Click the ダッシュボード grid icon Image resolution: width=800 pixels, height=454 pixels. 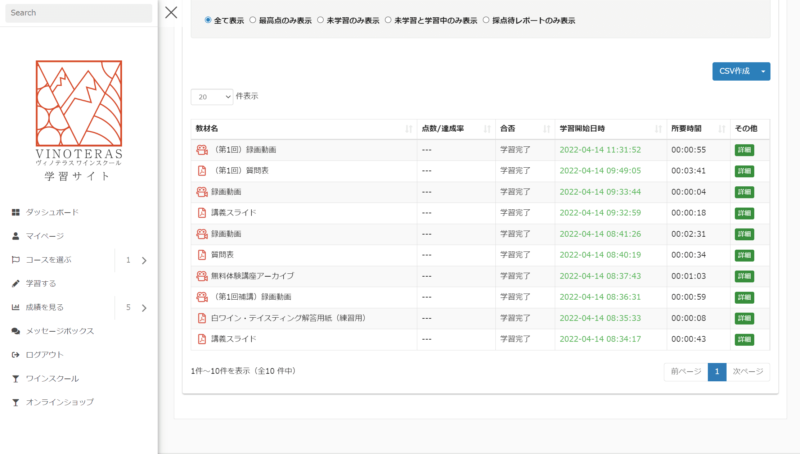[15, 212]
